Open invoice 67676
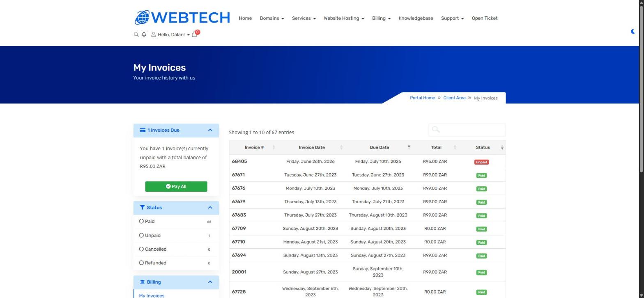The image size is (644, 298). click(239, 188)
